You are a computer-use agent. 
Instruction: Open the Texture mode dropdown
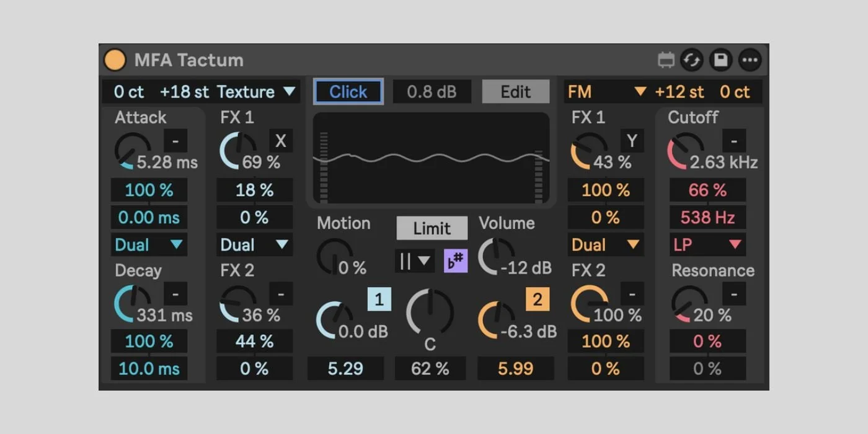coord(256,91)
